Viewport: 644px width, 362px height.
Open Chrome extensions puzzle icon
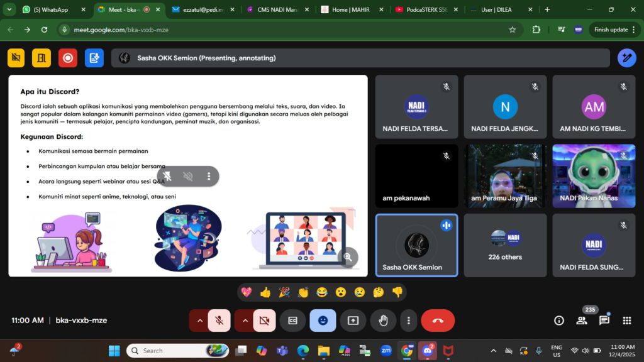pyautogui.click(x=536, y=30)
